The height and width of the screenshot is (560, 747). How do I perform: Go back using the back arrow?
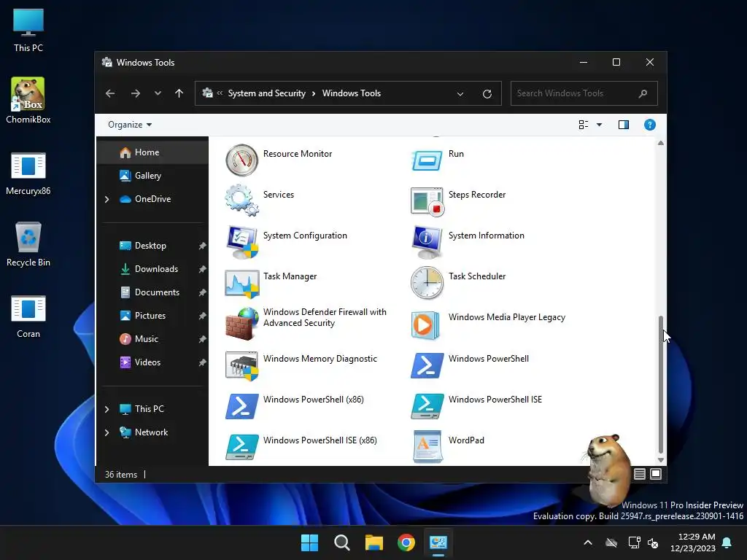click(x=110, y=93)
